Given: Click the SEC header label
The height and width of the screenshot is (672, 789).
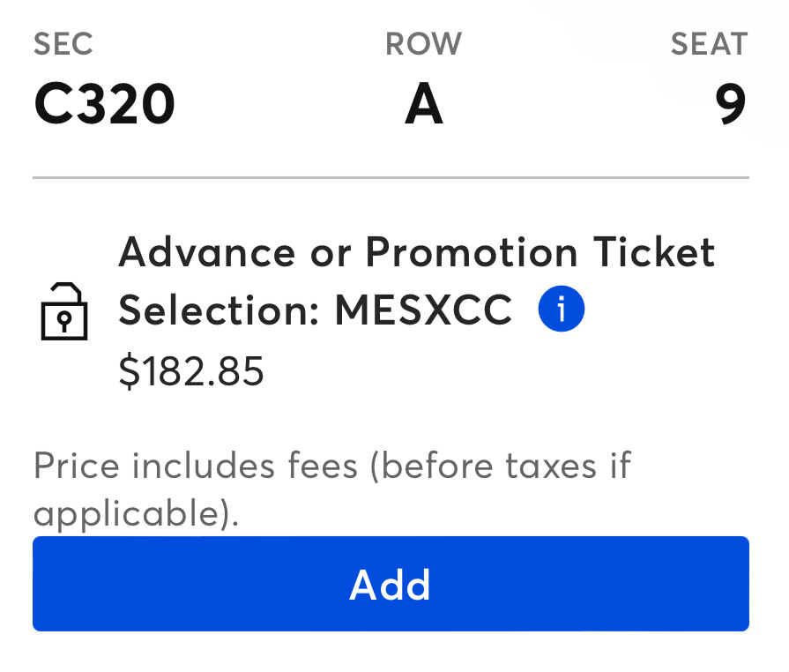Looking at the screenshot, I should [x=63, y=44].
